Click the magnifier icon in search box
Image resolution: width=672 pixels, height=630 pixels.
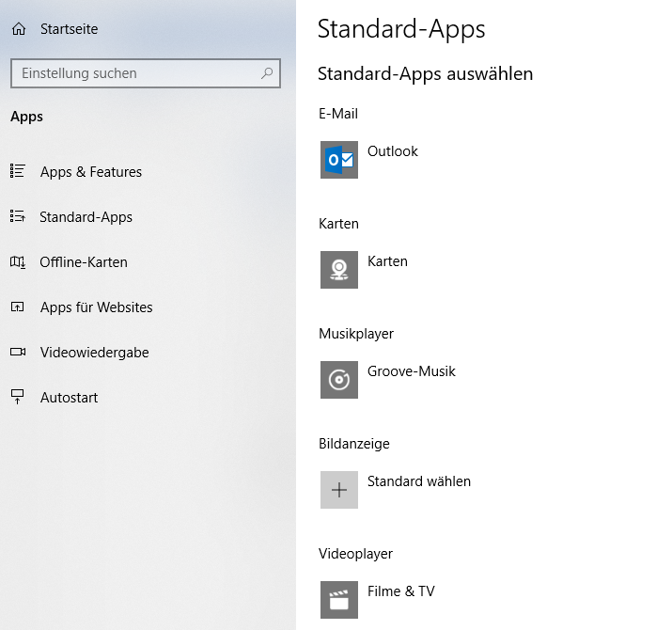coord(267,73)
